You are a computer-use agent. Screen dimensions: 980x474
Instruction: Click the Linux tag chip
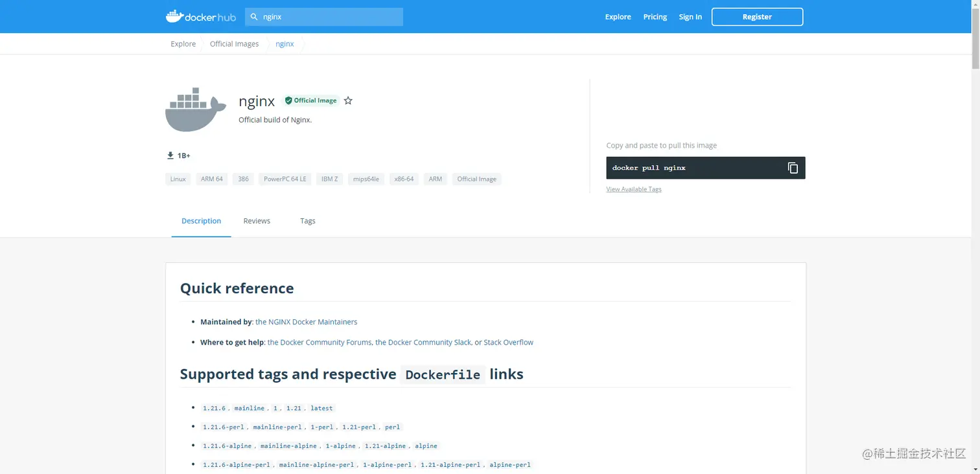point(178,179)
